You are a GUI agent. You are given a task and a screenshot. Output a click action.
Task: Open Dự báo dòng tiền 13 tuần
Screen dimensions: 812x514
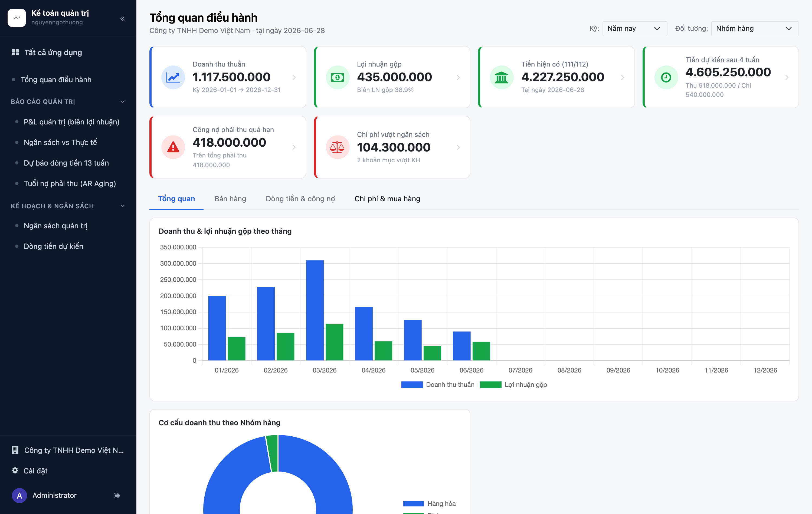point(66,163)
